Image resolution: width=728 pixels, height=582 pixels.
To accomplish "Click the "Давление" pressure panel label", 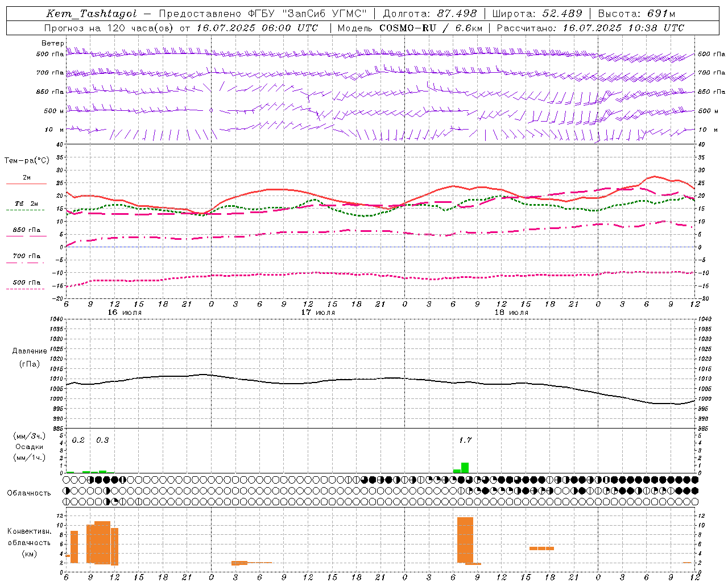I will tap(30, 351).
